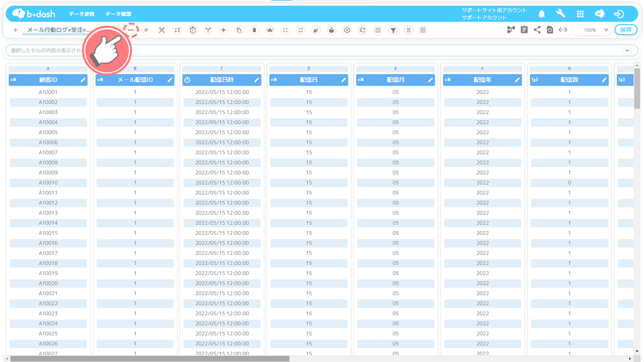Edit the 配信年 column with pencil icon

[517, 80]
